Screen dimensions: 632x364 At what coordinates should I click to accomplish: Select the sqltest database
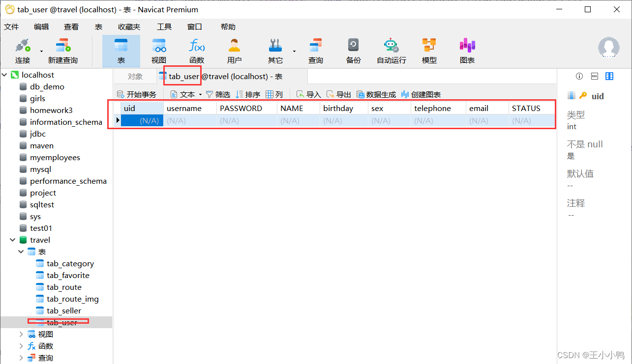tap(42, 204)
